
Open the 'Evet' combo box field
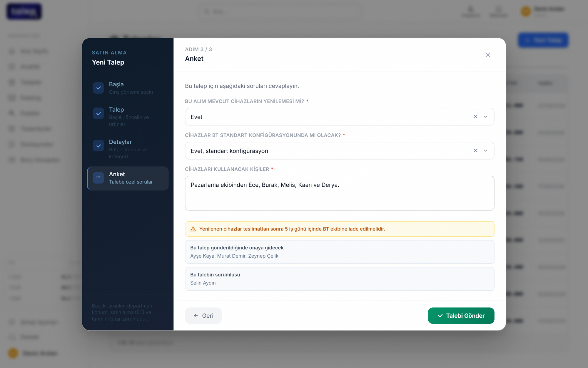[340, 117]
